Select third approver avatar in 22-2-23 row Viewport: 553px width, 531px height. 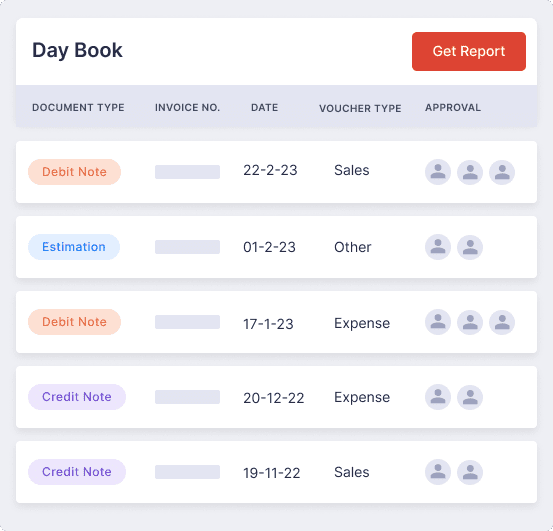tap(502, 172)
